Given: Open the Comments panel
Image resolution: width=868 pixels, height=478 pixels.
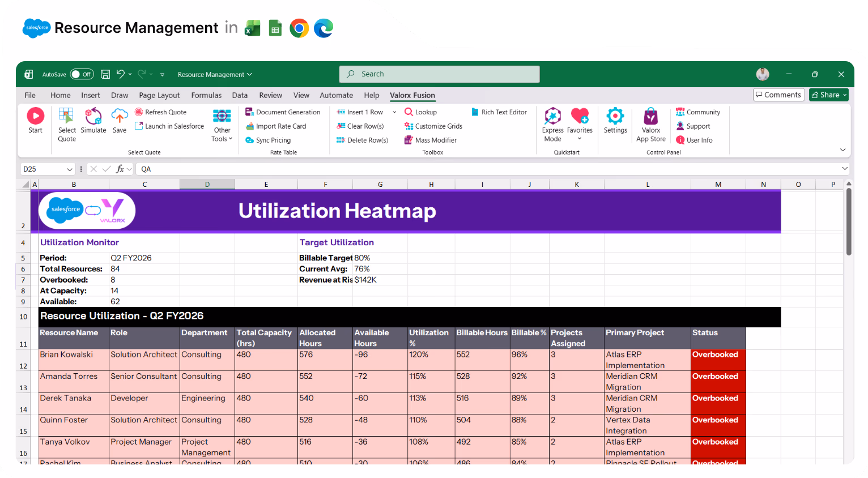Looking at the screenshot, I should click(778, 95).
